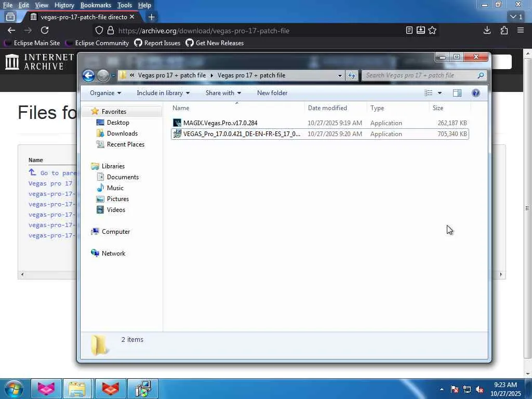
Task: Click the Explorer address bar refresh icon
Action: [352, 75]
